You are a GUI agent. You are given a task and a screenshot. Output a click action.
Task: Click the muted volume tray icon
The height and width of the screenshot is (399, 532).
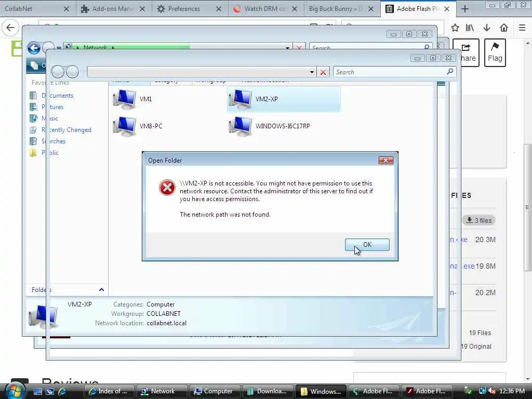pyautogui.click(x=492, y=391)
